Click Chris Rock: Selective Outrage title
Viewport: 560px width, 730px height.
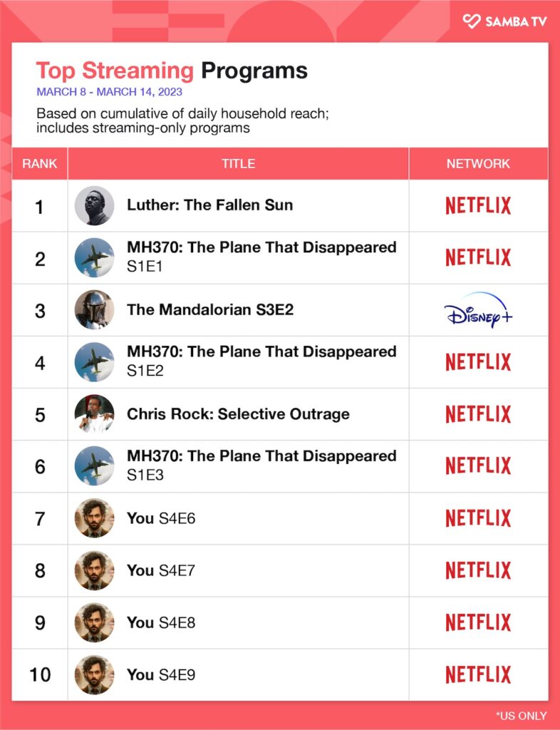coord(238,414)
